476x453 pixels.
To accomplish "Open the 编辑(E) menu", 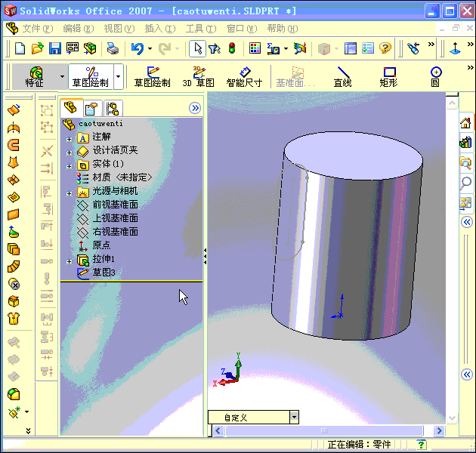I will 79,29.
